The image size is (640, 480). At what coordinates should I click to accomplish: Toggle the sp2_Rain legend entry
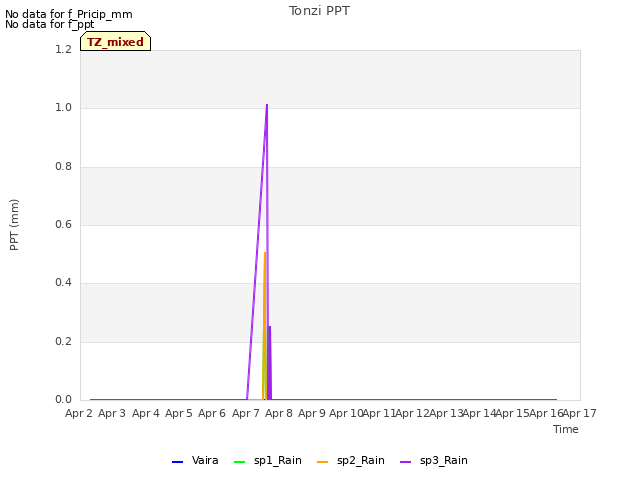coord(351,461)
